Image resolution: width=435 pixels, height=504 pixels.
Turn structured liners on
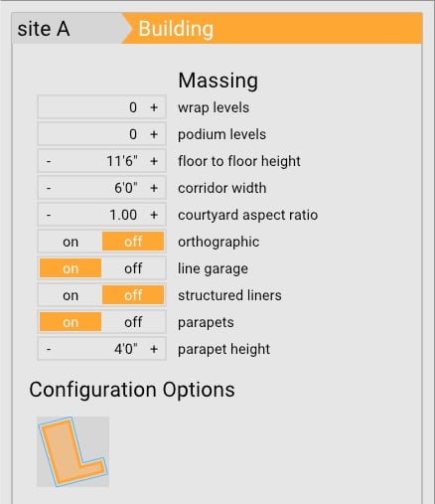[71, 295]
